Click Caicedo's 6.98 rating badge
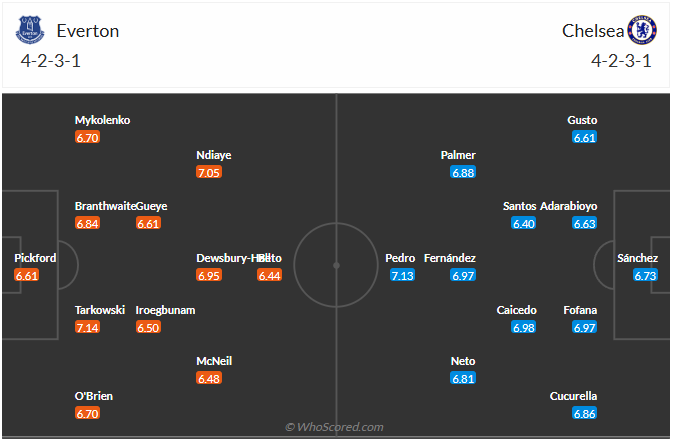Viewport: 673px width, 439px height. [524, 327]
